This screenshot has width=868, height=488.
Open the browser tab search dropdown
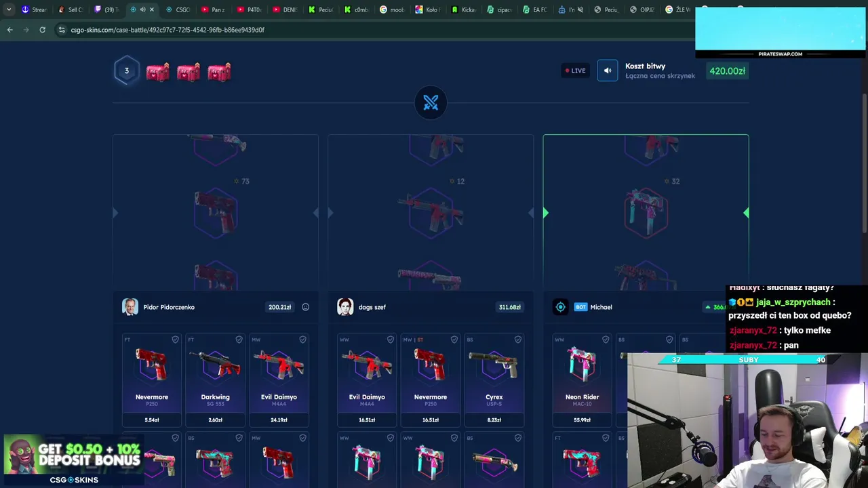pyautogui.click(x=8, y=9)
